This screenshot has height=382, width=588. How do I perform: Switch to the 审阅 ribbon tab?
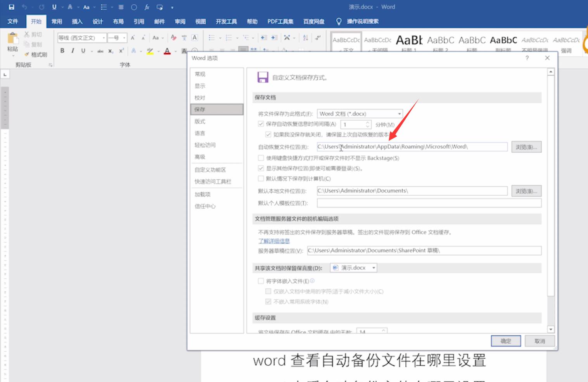pyautogui.click(x=180, y=21)
